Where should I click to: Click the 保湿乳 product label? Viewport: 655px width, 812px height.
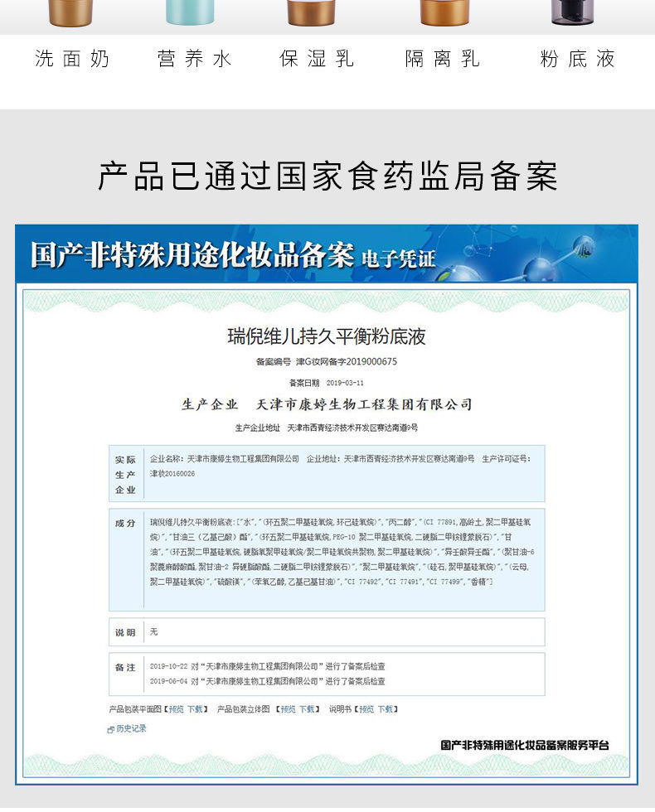317,59
